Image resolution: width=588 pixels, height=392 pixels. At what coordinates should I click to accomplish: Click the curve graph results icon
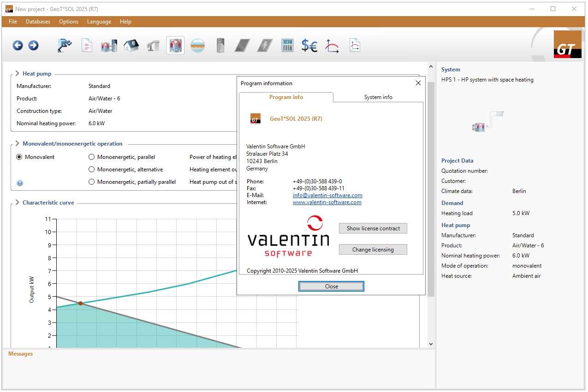332,45
